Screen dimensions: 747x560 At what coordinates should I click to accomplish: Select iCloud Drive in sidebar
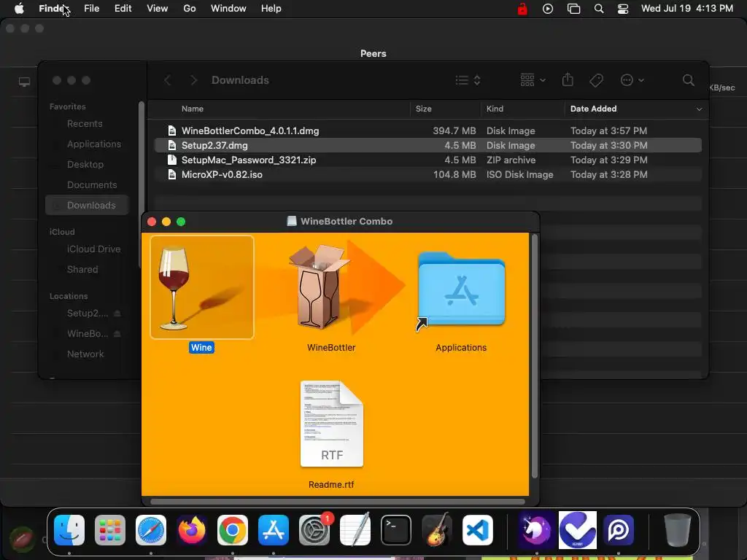tap(94, 249)
